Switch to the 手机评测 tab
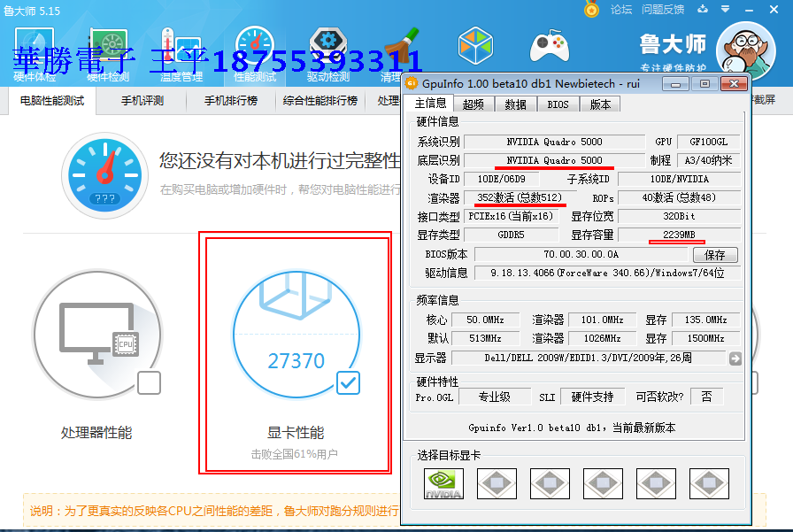 (x=142, y=101)
